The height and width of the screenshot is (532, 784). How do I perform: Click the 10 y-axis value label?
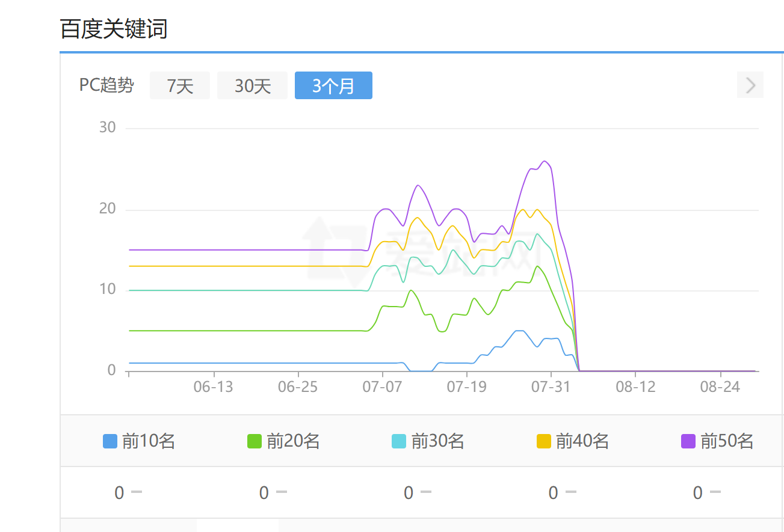(x=108, y=289)
